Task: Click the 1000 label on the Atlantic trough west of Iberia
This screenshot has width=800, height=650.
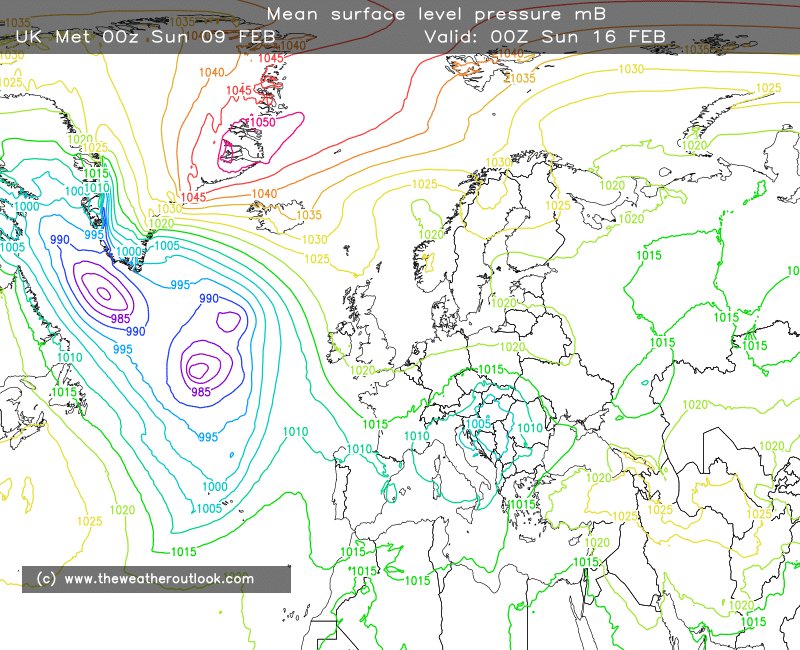Action: pyautogui.click(x=215, y=486)
